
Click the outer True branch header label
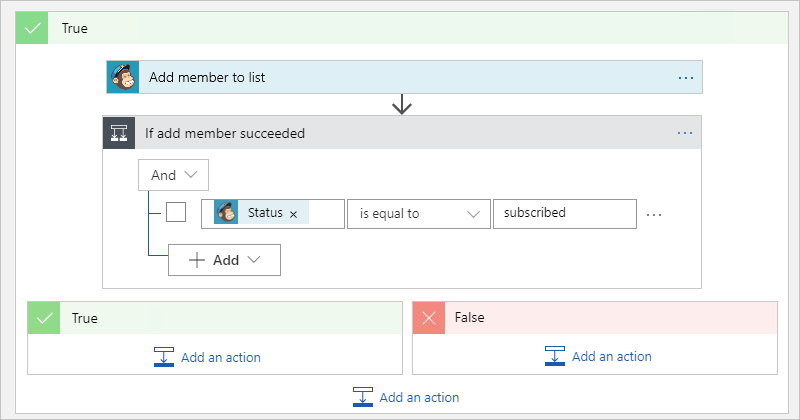(74, 29)
